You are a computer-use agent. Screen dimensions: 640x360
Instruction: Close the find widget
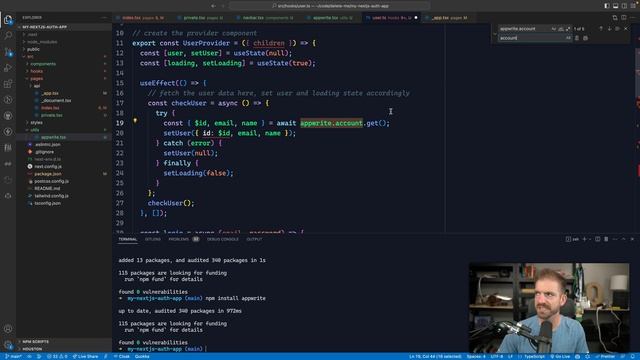click(x=626, y=29)
